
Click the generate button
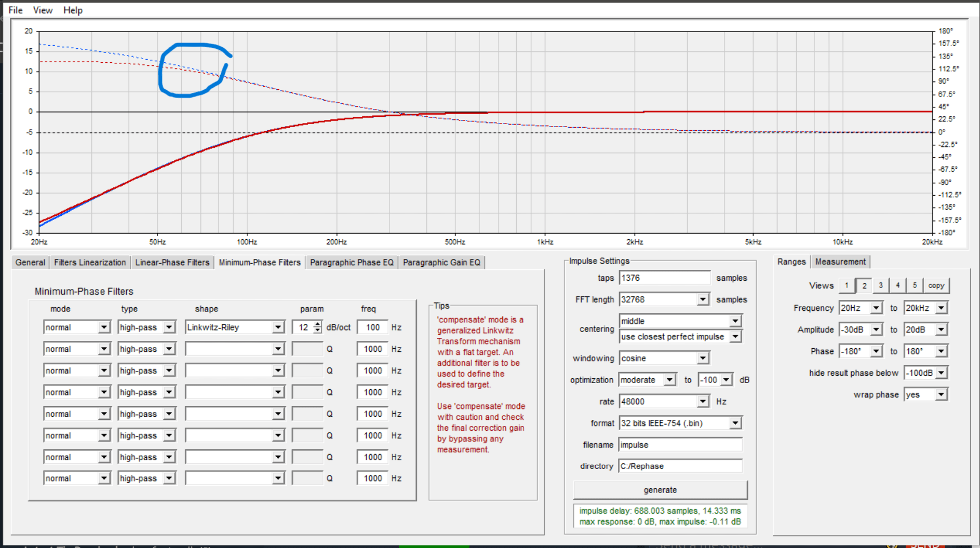pyautogui.click(x=660, y=490)
